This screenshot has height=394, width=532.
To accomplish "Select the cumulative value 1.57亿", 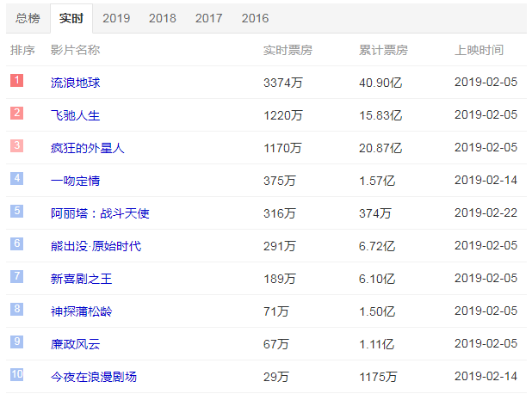I will (377, 181).
